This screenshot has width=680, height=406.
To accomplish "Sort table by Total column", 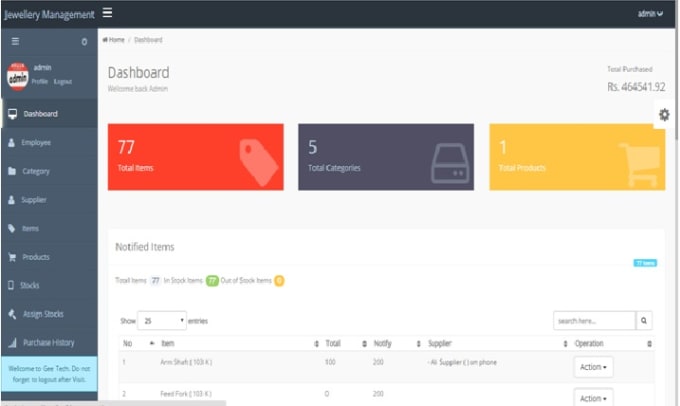I will pyautogui.click(x=346, y=344).
